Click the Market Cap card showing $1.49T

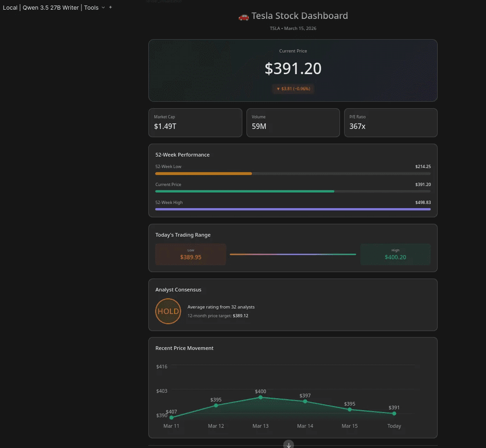tap(195, 122)
